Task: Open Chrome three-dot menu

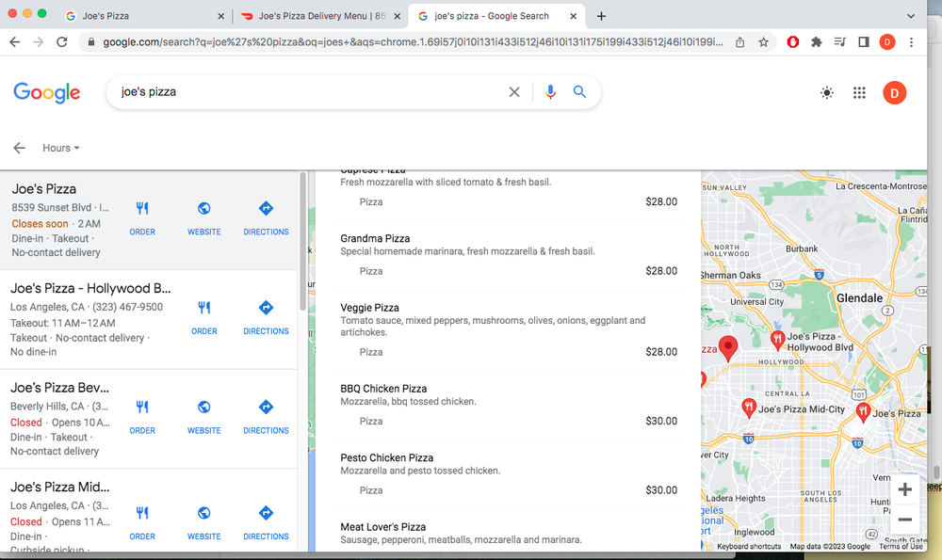Action: point(911,42)
